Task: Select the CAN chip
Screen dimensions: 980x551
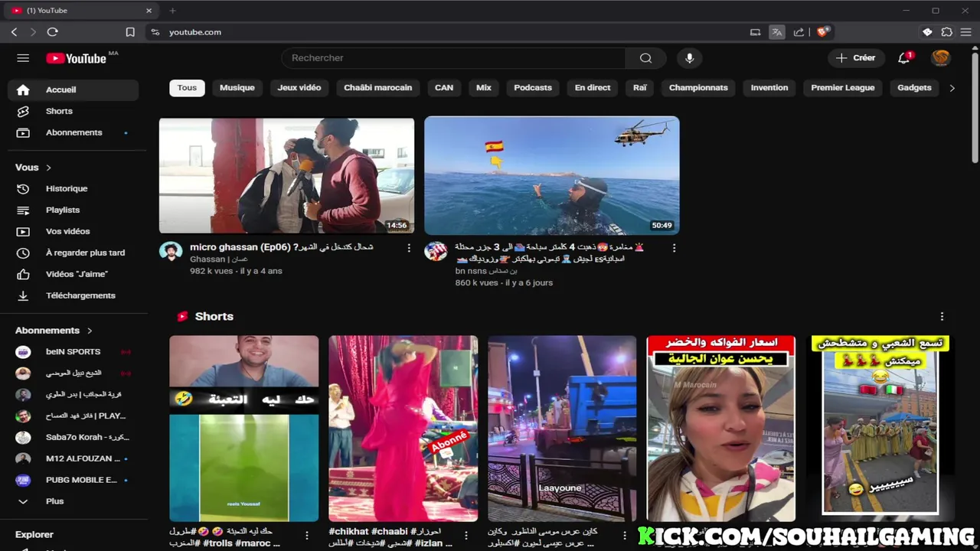Action: [444, 88]
